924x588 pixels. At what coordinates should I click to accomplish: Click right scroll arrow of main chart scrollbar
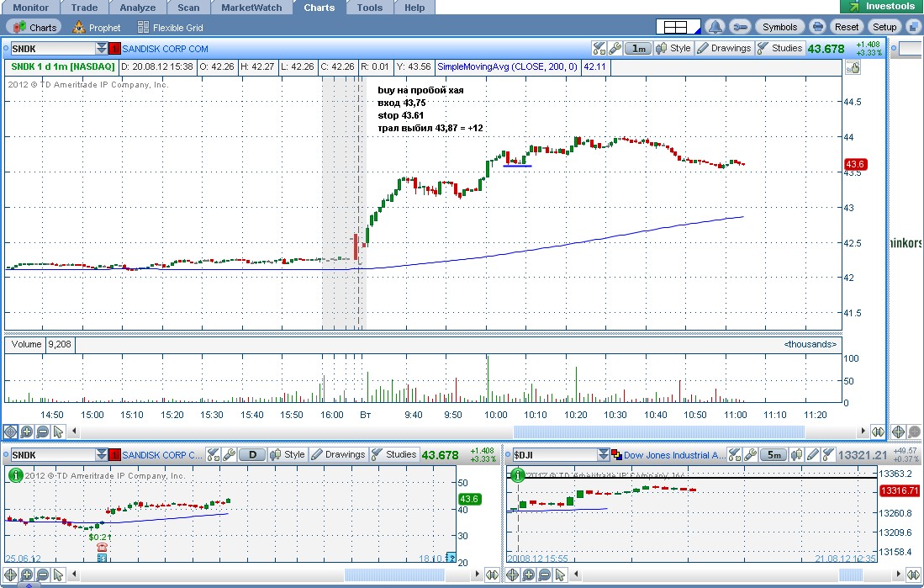point(863,432)
